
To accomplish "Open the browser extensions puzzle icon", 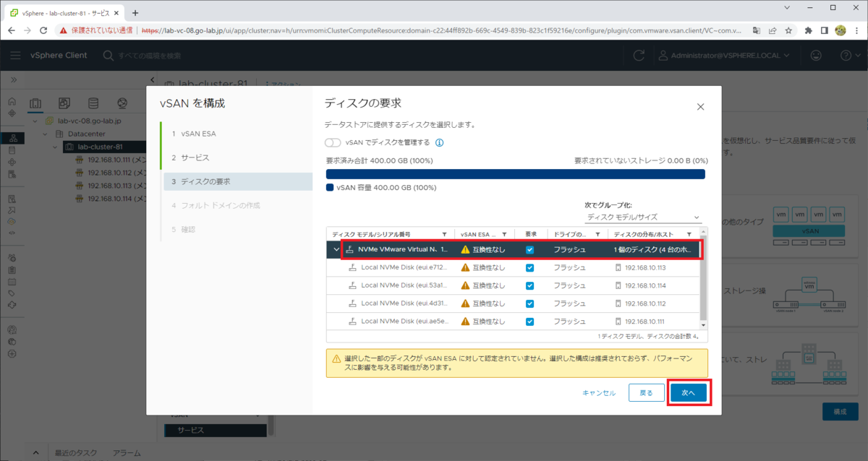I will tap(808, 31).
